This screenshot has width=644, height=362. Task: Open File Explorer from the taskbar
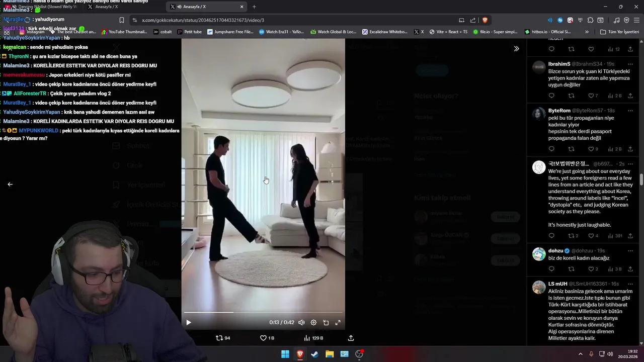coord(330,354)
